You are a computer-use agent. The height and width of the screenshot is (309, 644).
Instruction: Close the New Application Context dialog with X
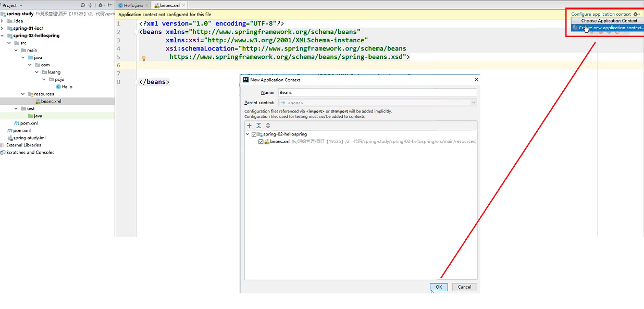(476, 80)
